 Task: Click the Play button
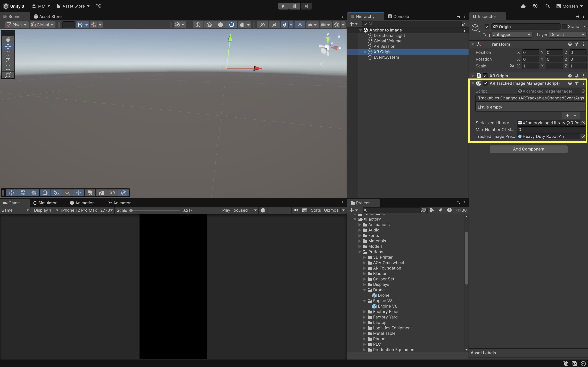[x=283, y=6]
